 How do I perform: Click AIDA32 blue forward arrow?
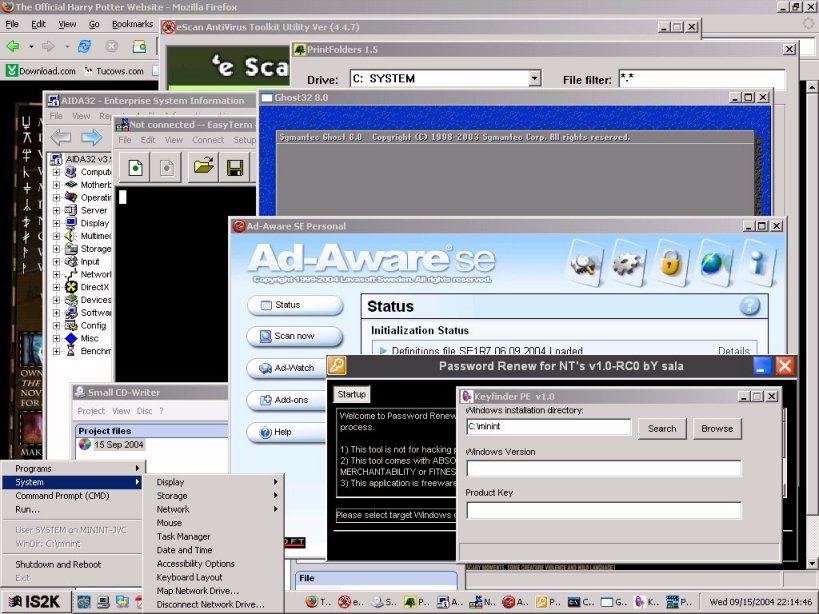(x=91, y=137)
